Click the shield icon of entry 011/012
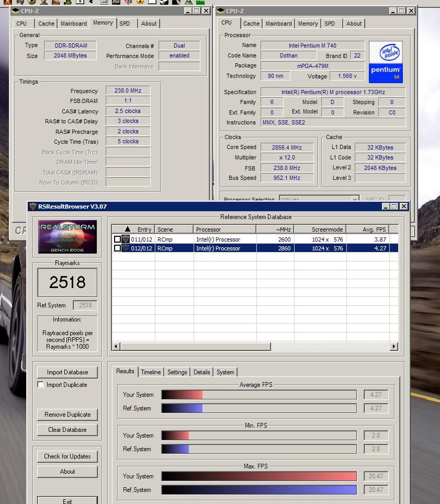The image size is (440, 504). pos(126,239)
